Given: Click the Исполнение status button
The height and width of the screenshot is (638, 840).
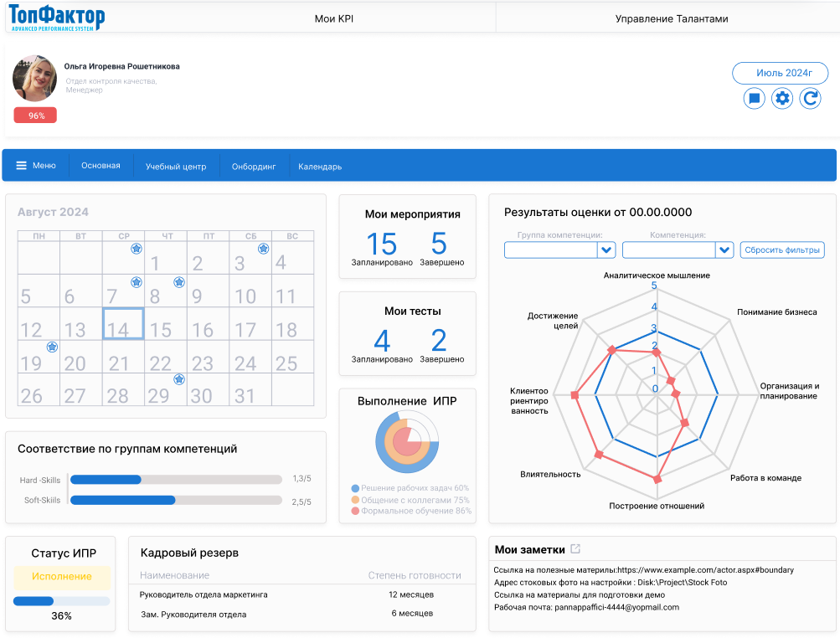Looking at the screenshot, I should pos(62,577).
